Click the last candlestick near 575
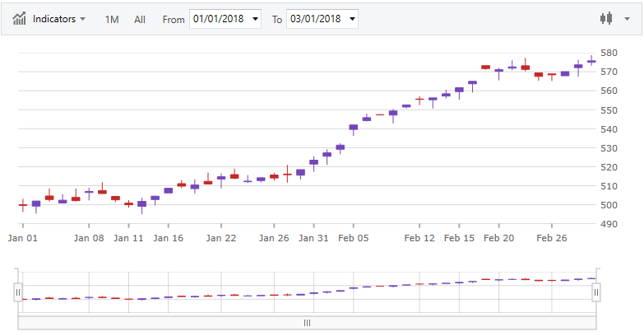This screenshot has width=644, height=336. click(x=591, y=61)
